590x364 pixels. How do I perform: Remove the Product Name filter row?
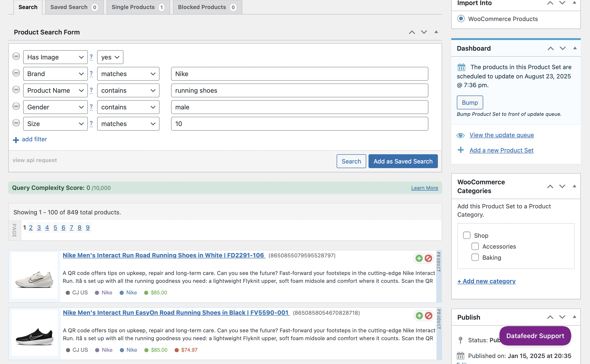(x=16, y=89)
